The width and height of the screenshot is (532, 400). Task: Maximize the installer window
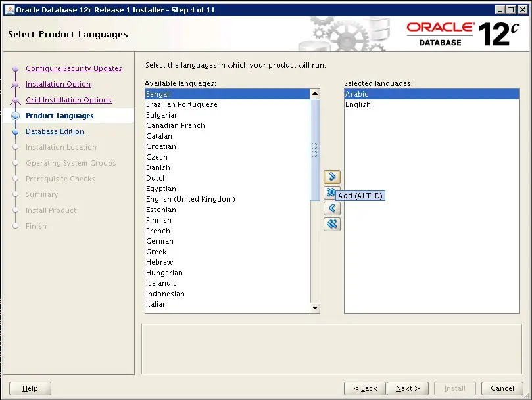(511, 10)
